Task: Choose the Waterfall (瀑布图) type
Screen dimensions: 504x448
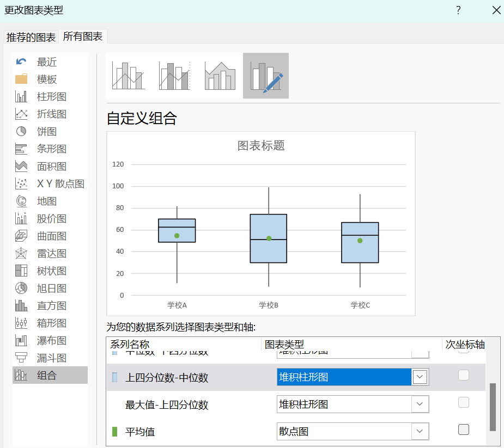Action: (x=50, y=340)
